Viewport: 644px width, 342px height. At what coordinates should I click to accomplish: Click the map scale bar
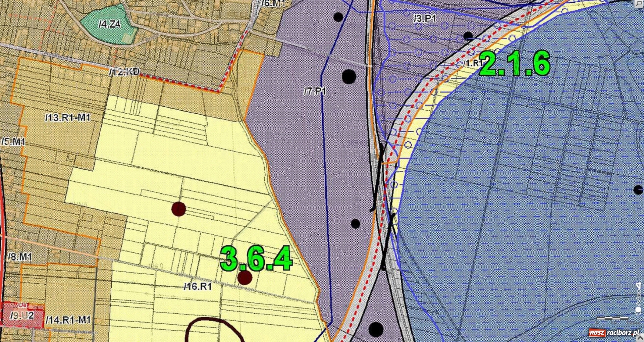tap(612, 318)
